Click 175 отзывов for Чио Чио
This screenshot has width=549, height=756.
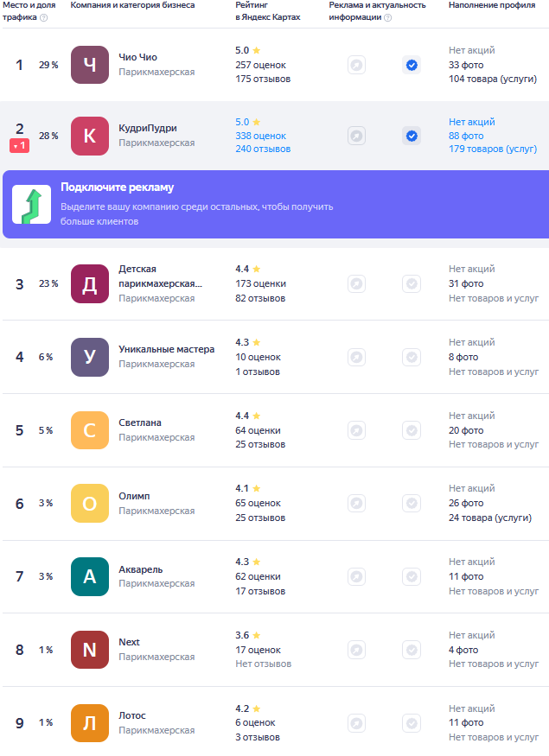coord(263,79)
